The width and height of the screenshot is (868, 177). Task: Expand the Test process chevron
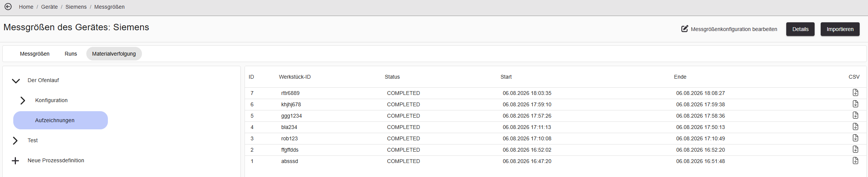point(15,140)
